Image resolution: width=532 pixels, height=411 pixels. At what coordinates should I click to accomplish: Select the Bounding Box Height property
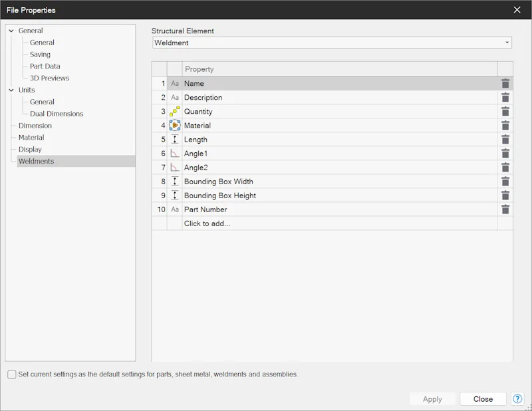point(340,196)
